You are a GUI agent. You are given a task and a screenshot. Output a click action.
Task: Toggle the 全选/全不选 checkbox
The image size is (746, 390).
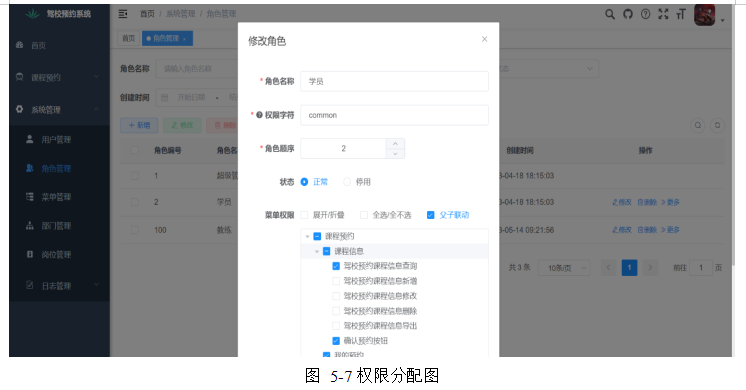[364, 215]
